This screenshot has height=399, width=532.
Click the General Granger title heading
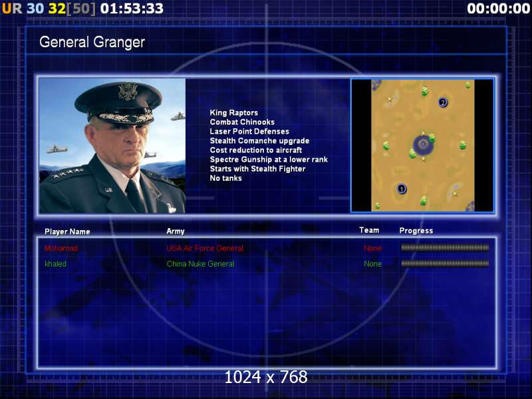click(92, 43)
